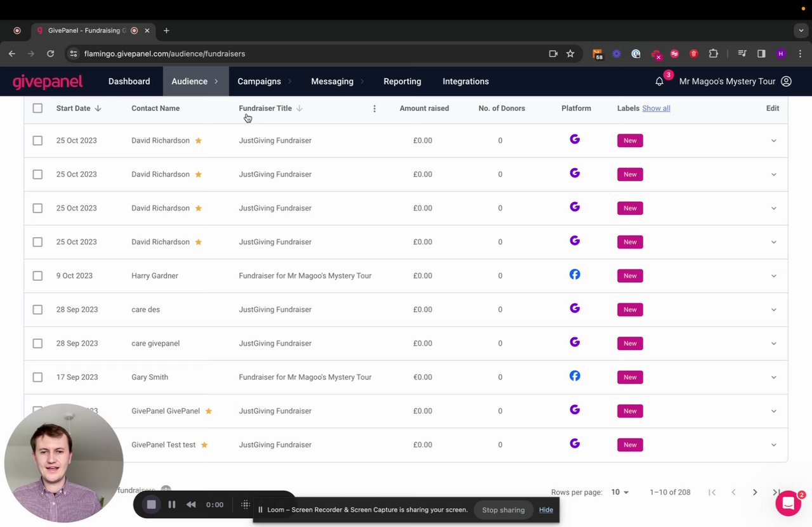Tick the select-all checkbox in header

click(x=37, y=108)
